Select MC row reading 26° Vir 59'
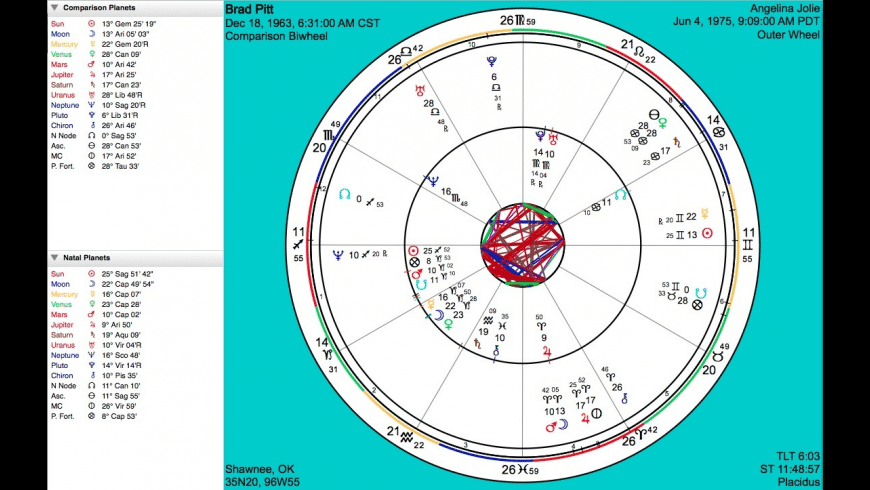Screen dimensions: 870x490 [x=95, y=406]
